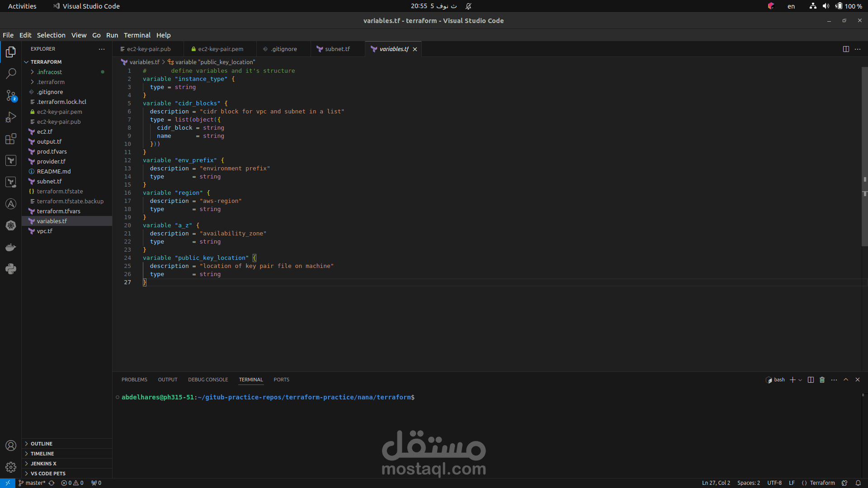Split the editor right icon

846,49
